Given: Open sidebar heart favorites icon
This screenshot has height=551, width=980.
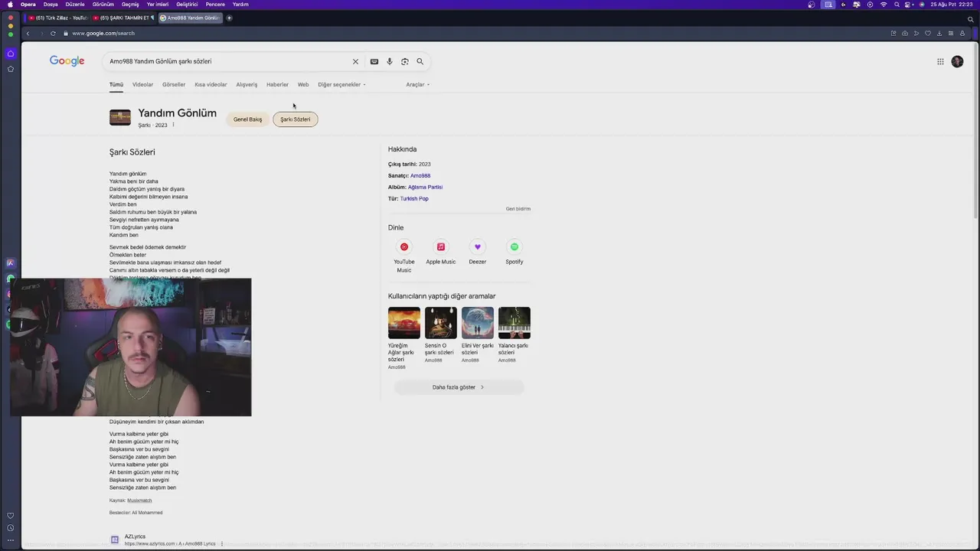Looking at the screenshot, I should 11,515.
